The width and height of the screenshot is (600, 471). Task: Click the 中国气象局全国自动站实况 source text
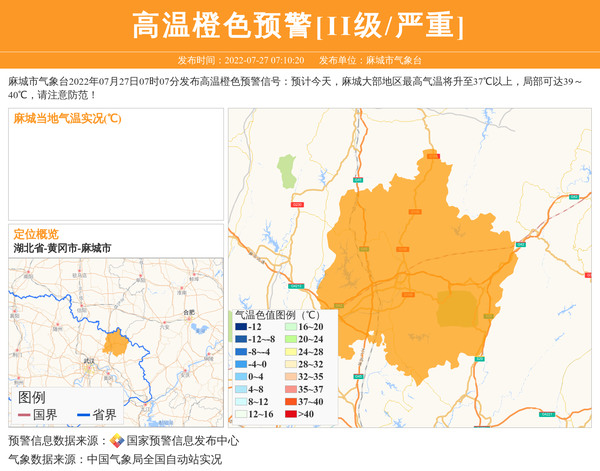[x=154, y=460]
